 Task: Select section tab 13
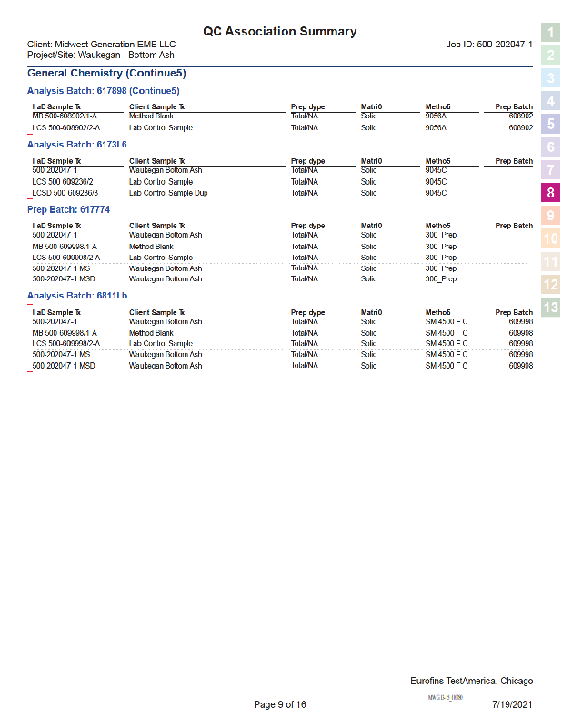pos(550,308)
